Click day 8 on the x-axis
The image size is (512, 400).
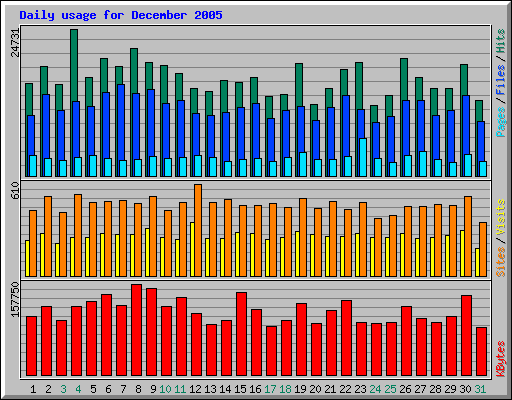point(138,389)
